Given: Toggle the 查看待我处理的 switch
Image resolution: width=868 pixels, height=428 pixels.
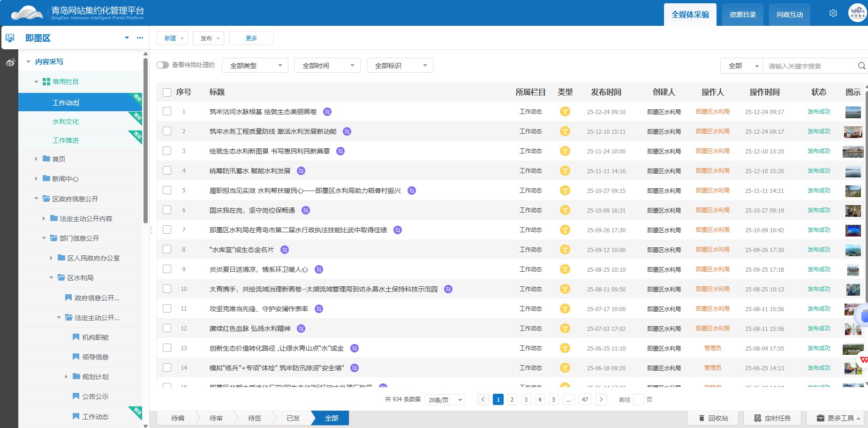Looking at the screenshot, I should pyautogui.click(x=163, y=65).
